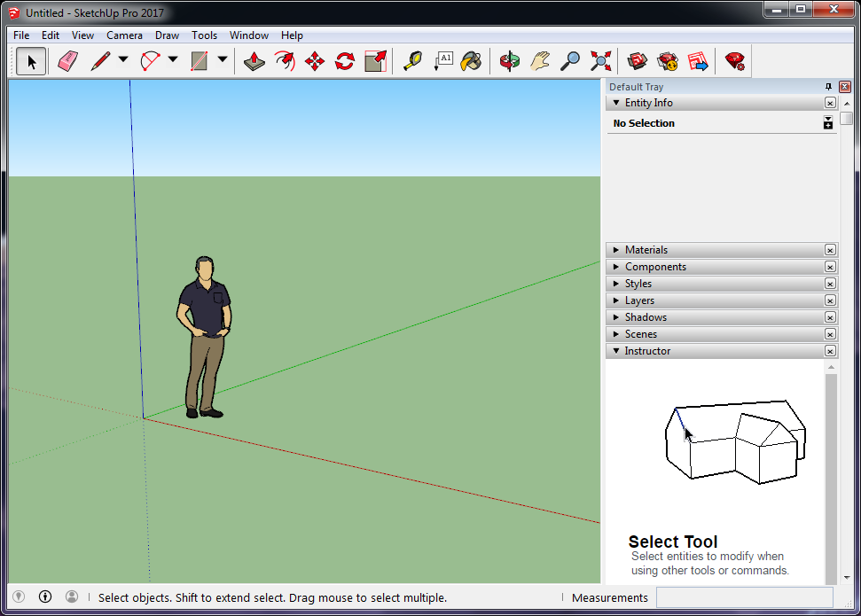Expand the Shadows panel
Viewport: 861px width, 616px height.
click(x=616, y=317)
